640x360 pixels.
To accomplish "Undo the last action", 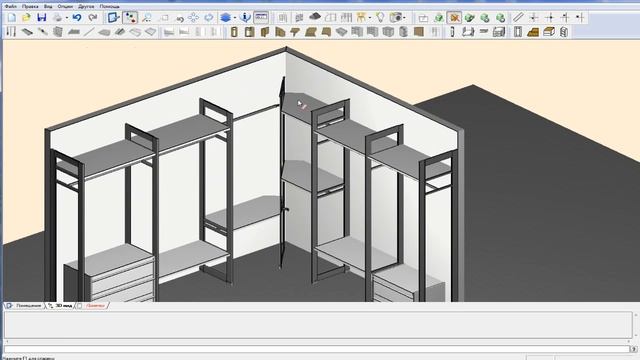I will [77, 18].
